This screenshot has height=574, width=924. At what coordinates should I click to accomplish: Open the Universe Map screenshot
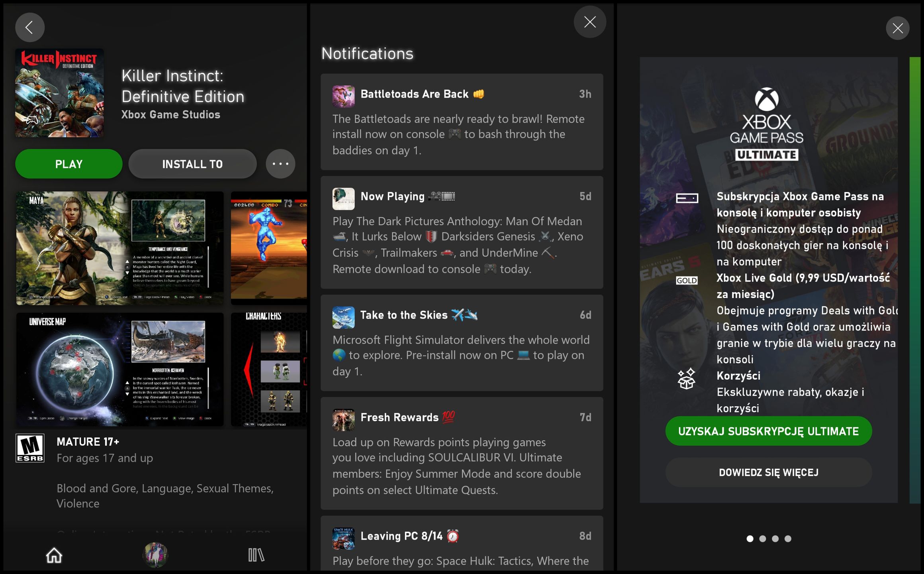[x=119, y=369]
